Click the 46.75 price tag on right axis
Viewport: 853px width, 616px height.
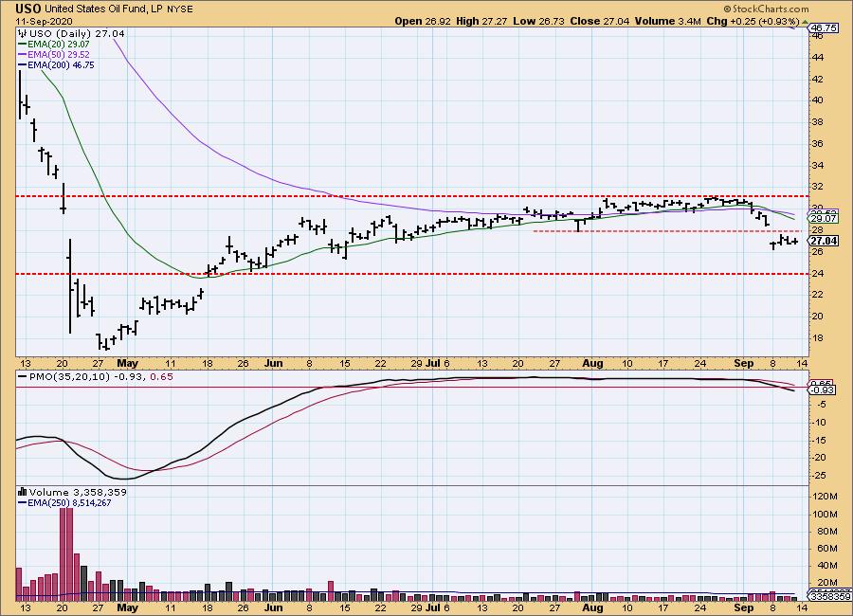point(823,27)
